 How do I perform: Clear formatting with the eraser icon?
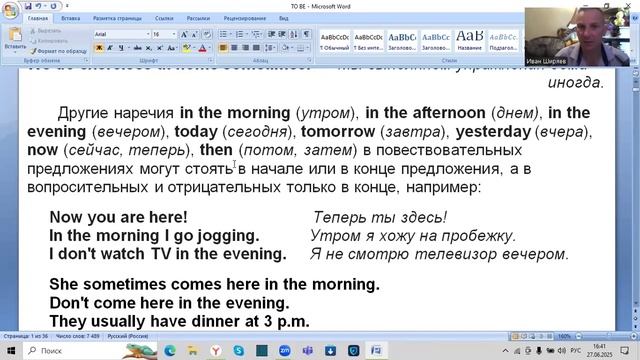[207, 34]
